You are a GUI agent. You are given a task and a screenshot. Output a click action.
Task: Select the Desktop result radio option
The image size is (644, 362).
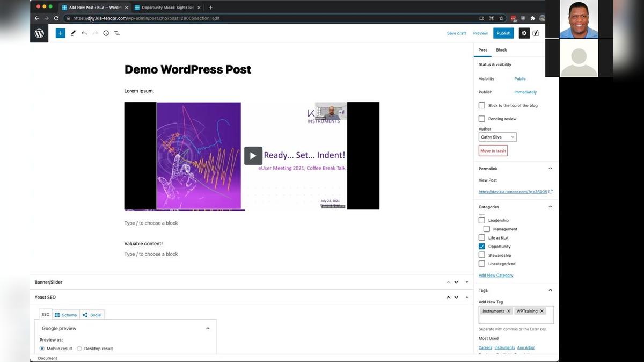[79, 349]
